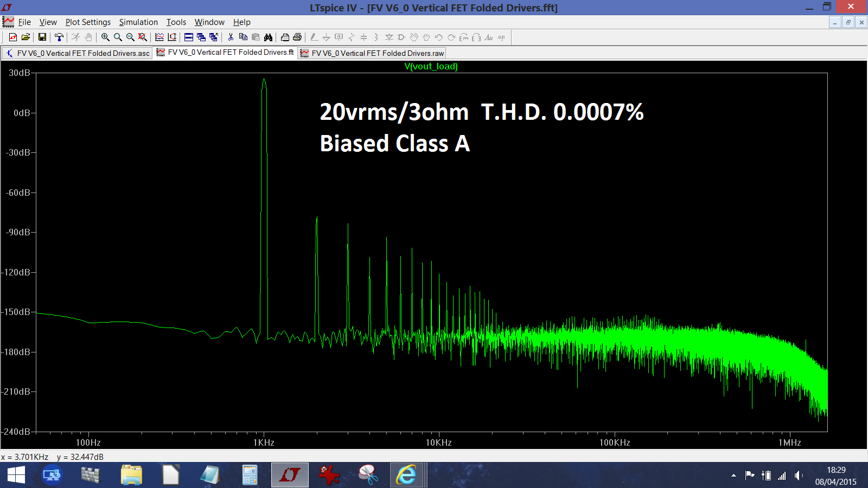Click the Autorange plot icon

click(x=172, y=37)
